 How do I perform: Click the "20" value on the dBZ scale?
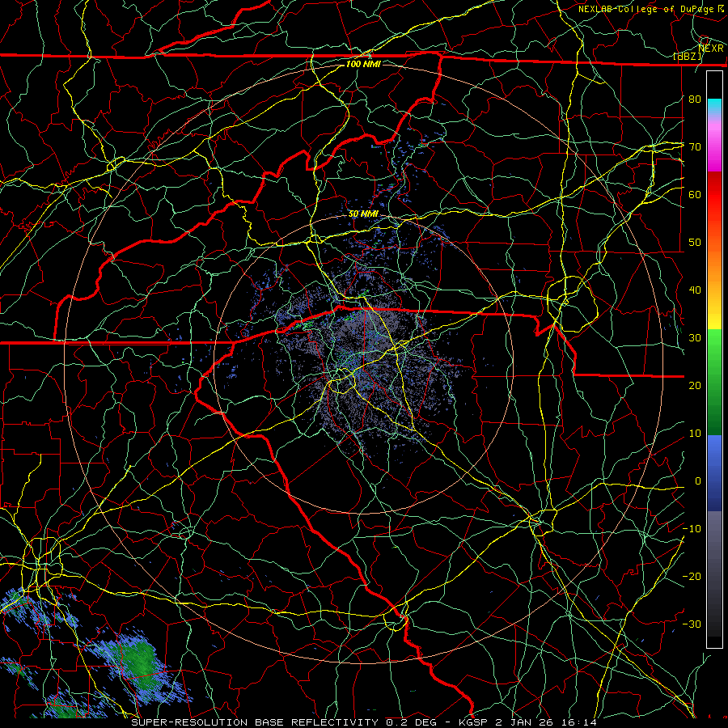(x=695, y=386)
